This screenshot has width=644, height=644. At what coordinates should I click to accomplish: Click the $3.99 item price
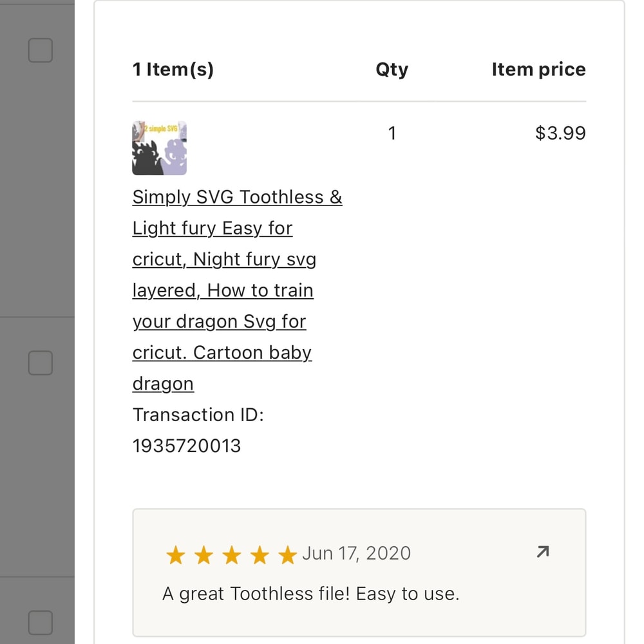(560, 133)
